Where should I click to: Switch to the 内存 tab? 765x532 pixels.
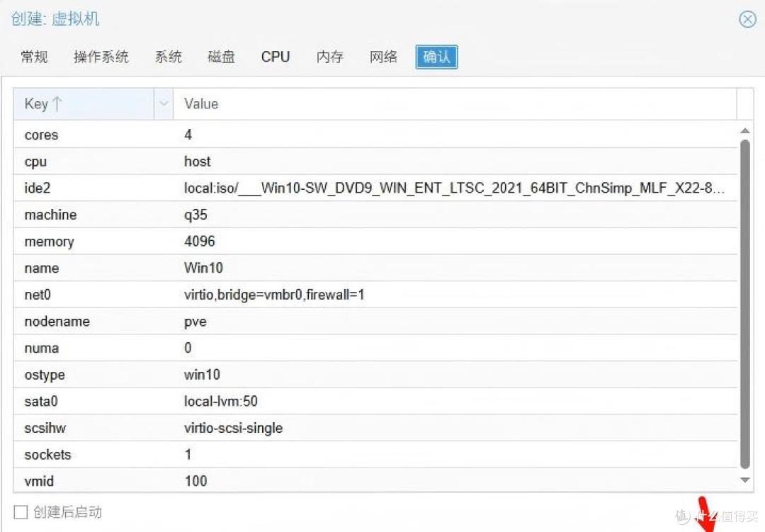tap(330, 57)
